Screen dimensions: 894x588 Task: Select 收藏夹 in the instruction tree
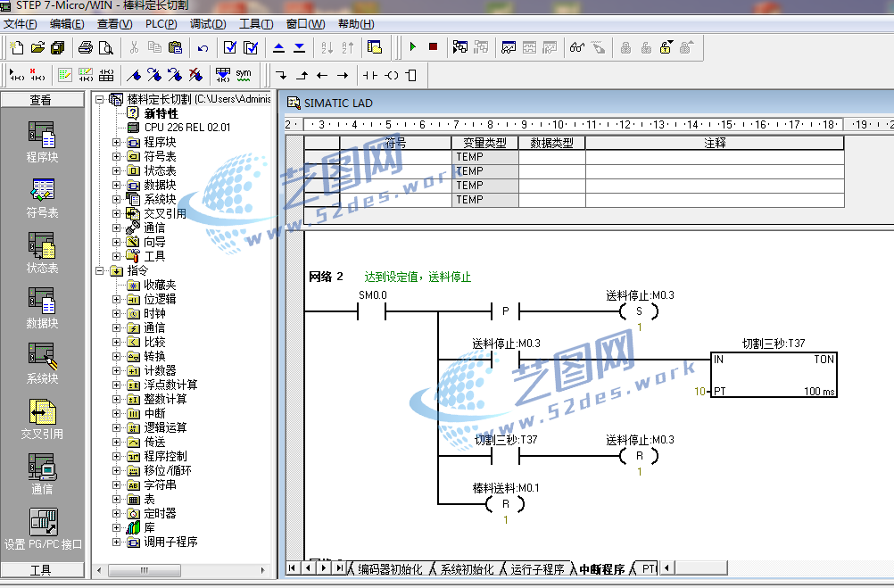click(x=160, y=285)
